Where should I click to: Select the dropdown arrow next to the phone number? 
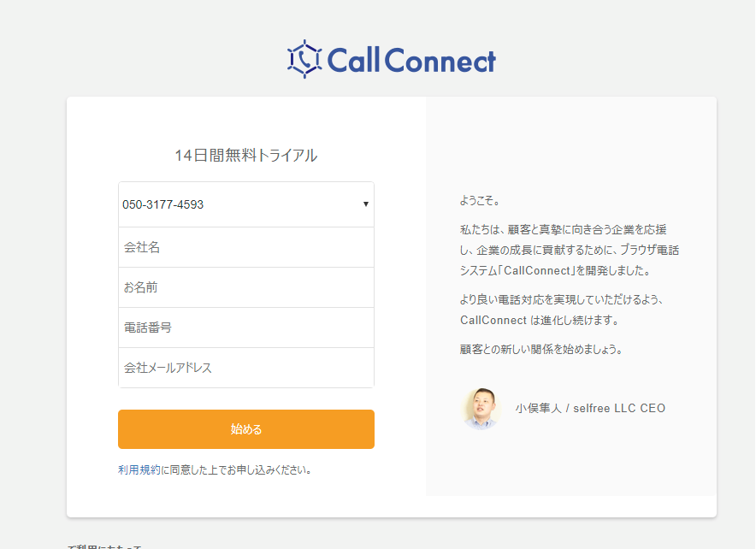pyautogui.click(x=365, y=204)
